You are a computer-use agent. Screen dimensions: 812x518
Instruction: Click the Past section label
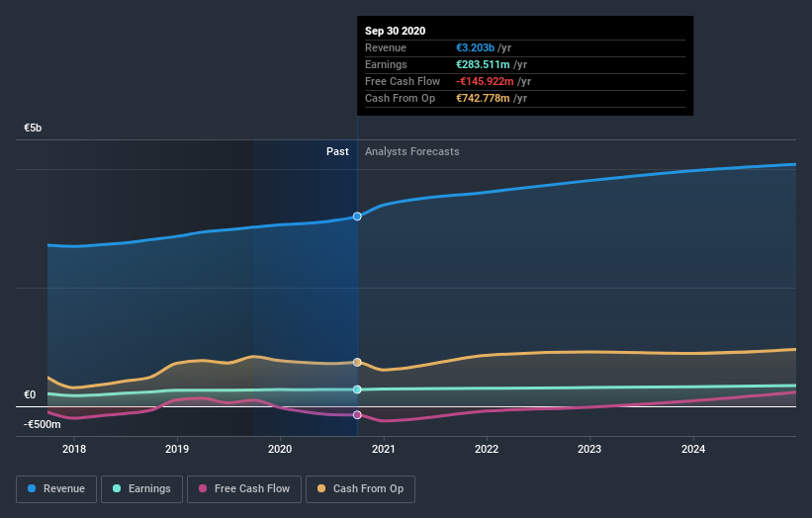[x=337, y=151]
